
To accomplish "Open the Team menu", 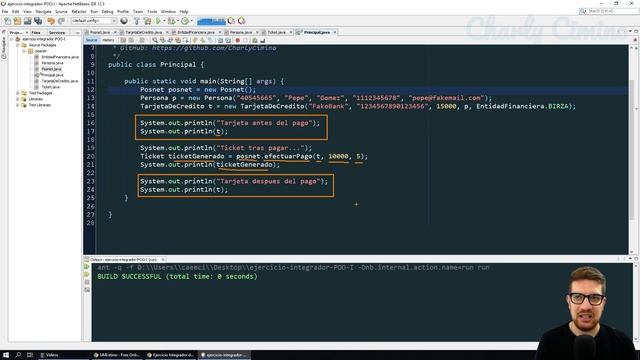I will click(x=138, y=11).
